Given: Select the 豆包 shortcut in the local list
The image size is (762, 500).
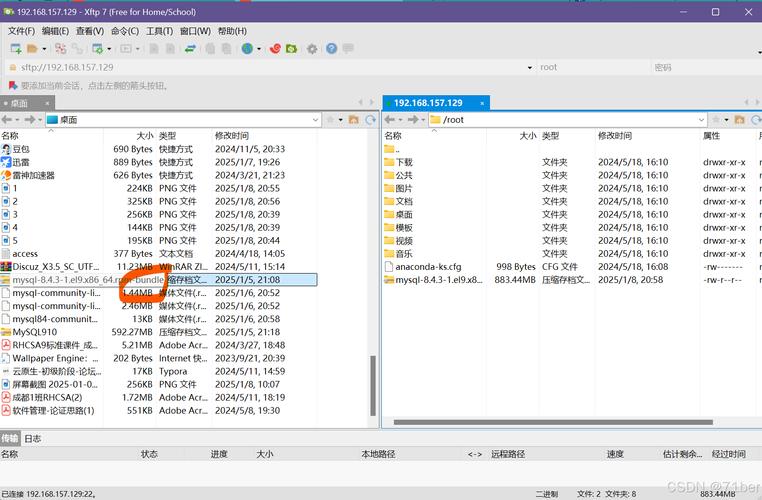Looking at the screenshot, I should click(159, 149).
